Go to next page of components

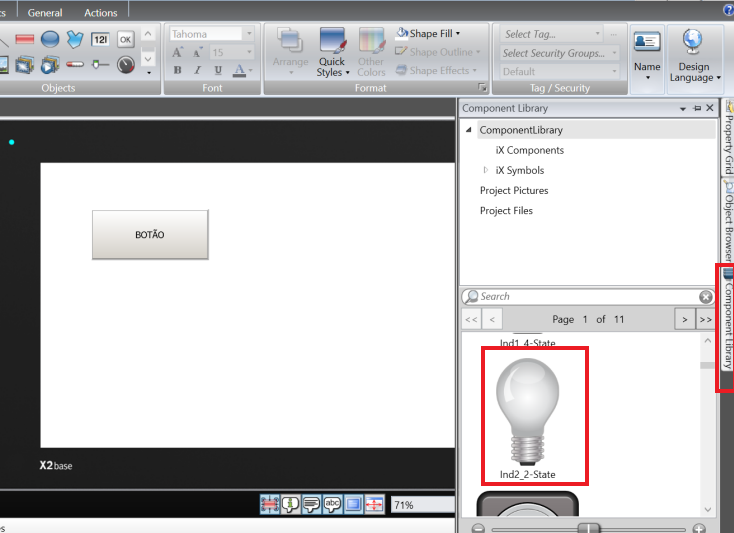(x=683, y=319)
